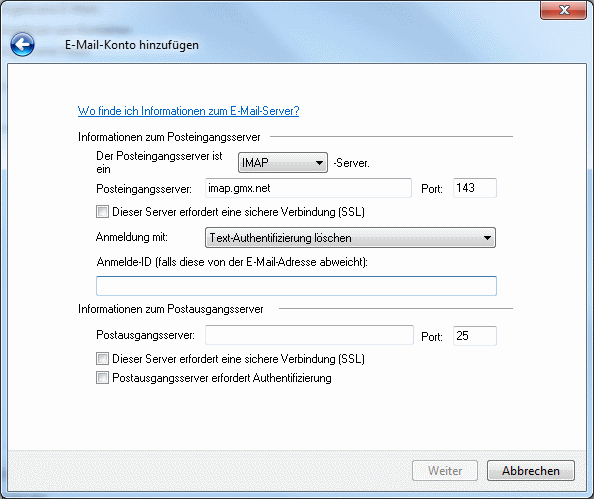The height and width of the screenshot is (499, 594).
Task: Click the 'Anmeldung mit:' label
Action: 131,237
